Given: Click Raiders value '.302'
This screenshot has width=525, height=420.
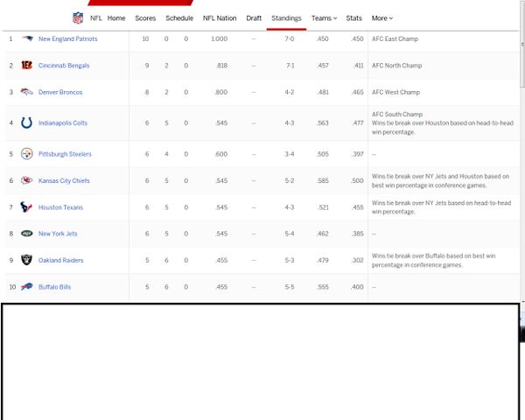Looking at the screenshot, I should (357, 260).
